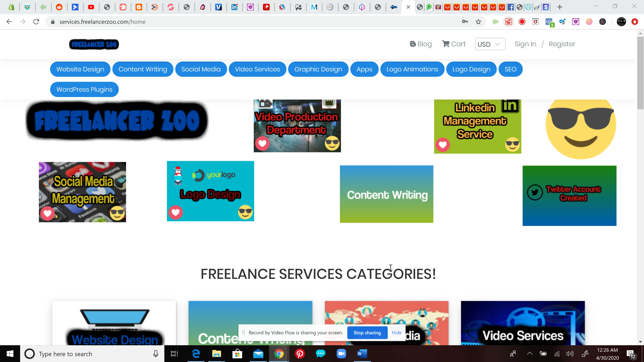This screenshot has width=644, height=362.
Task: Open the extension with badge 3
Action: [549, 22]
